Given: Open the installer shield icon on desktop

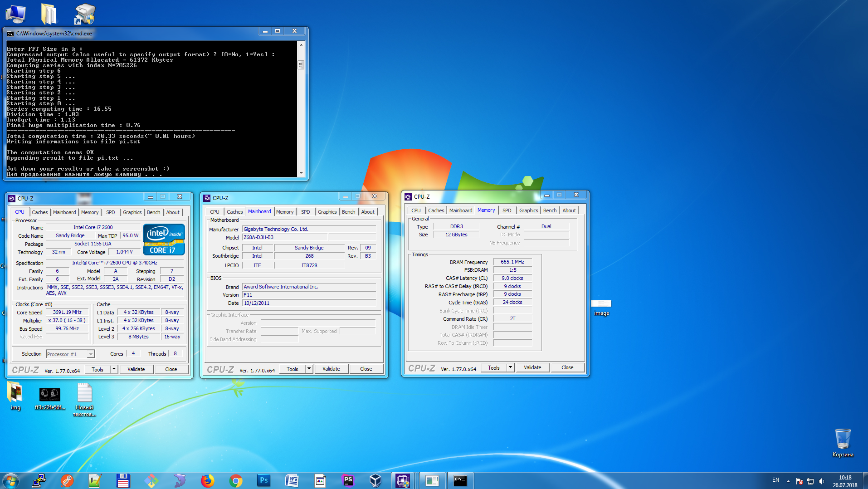Looking at the screenshot, I should coord(84,14).
